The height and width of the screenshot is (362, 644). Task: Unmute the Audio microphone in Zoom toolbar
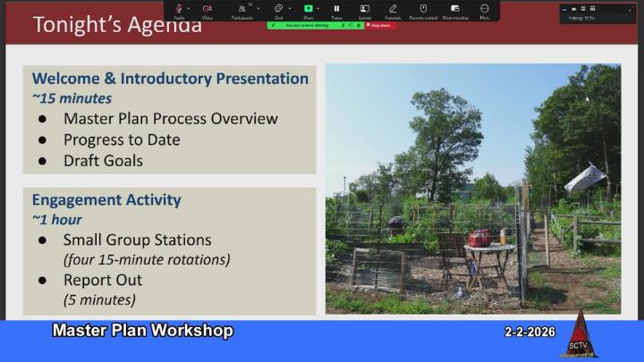tap(179, 9)
